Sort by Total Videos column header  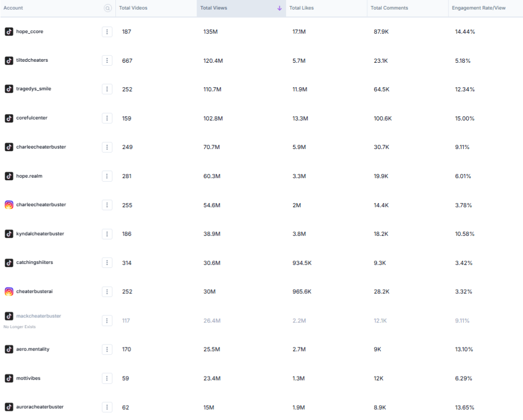(x=133, y=8)
